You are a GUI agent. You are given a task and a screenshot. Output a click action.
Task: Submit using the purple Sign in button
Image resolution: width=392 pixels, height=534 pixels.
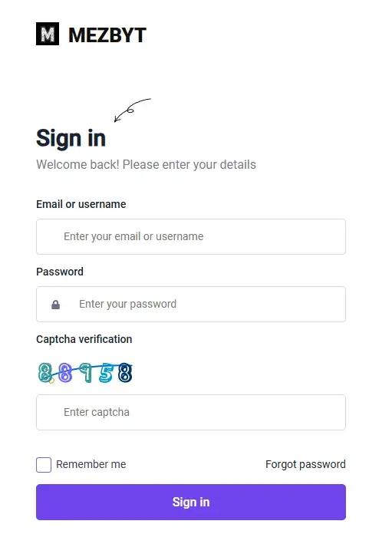(x=191, y=502)
